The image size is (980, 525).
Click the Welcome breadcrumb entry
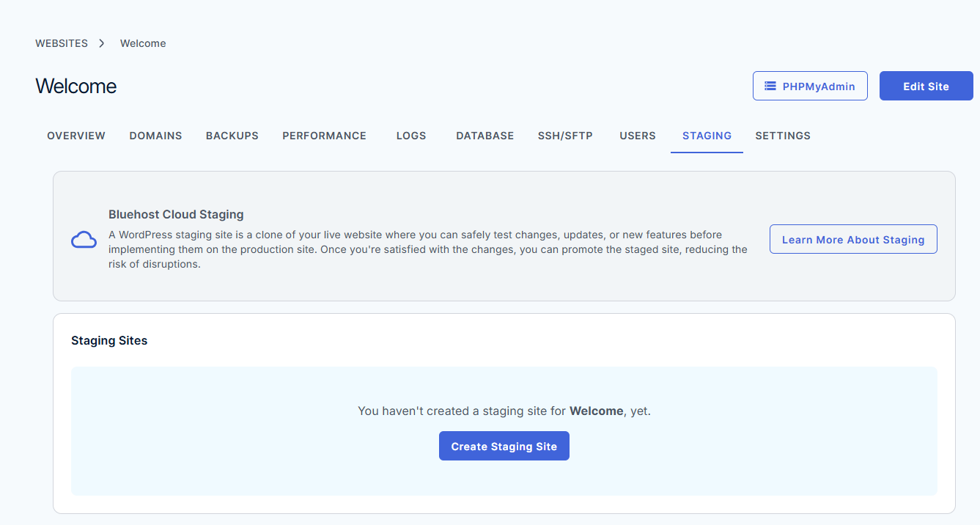coord(143,43)
